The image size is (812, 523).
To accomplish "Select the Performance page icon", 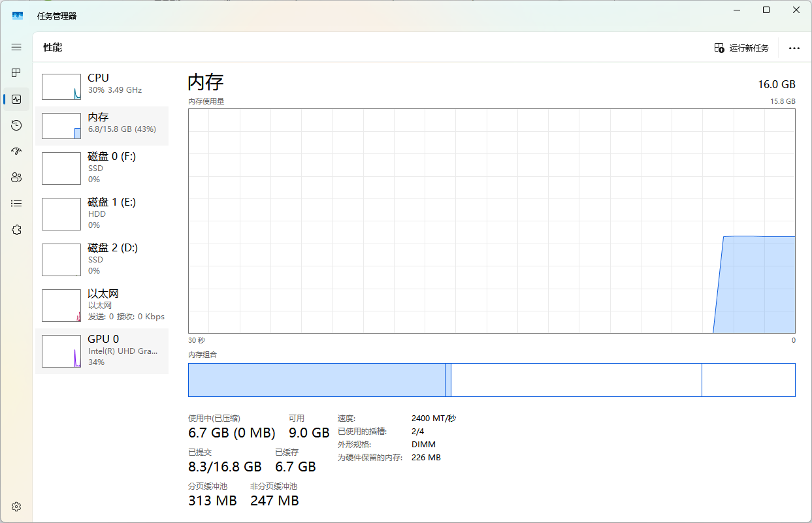I will point(16,99).
